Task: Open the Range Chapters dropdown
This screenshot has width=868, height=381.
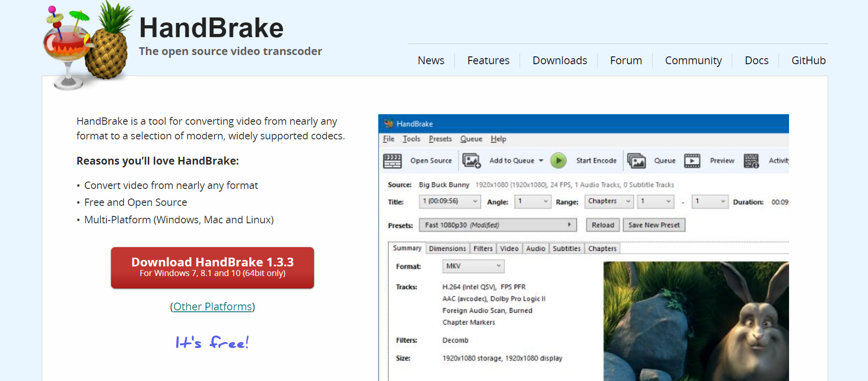Action: pos(609,201)
